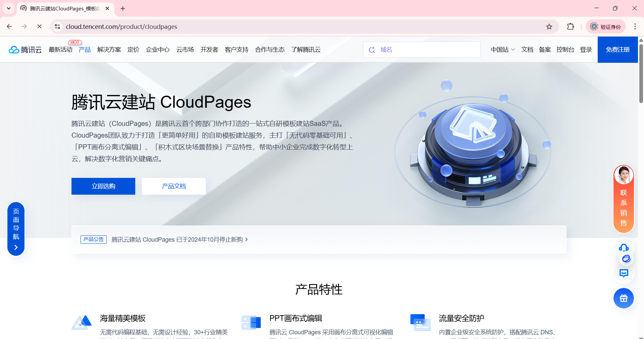
Task: Click the 海量精美模板 feature icon
Action: click(x=82, y=323)
